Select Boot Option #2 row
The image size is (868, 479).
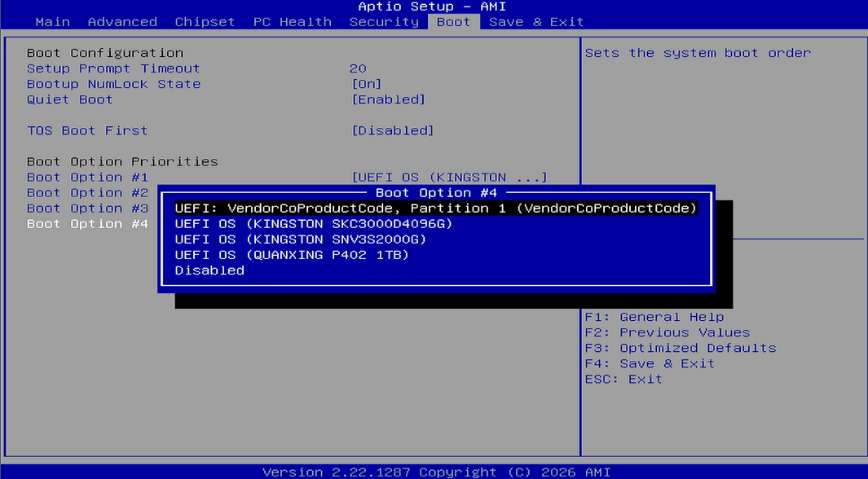pos(87,193)
